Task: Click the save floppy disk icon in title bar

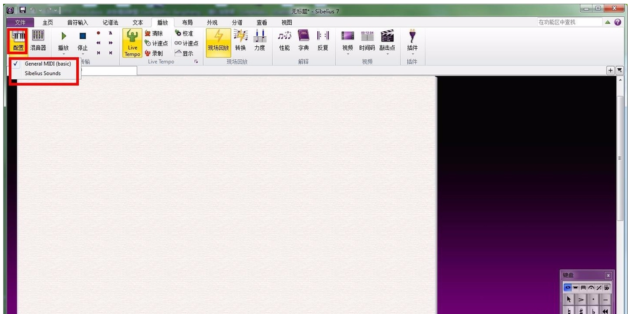Action: (x=22, y=10)
